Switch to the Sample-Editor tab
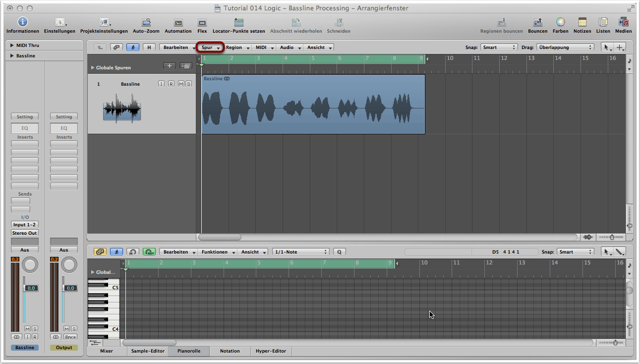This screenshot has width=640, height=364. point(148,351)
